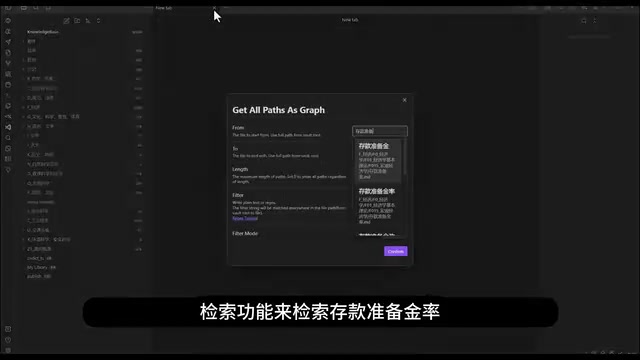The image size is (640, 360).
Task: Change sort order in file explorer
Action: 88,21
